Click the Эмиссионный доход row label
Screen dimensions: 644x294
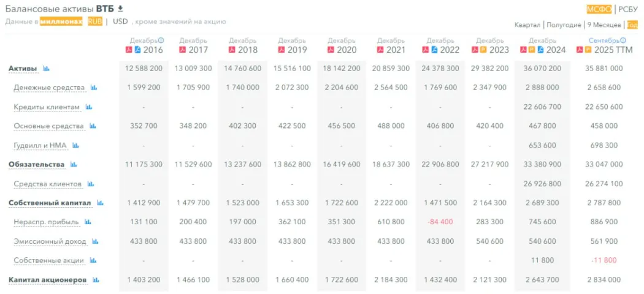(50, 241)
